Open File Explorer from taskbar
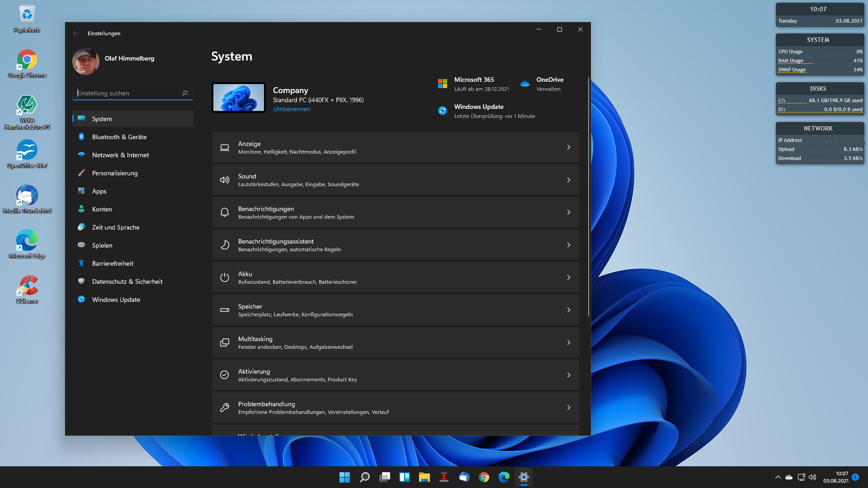The height and width of the screenshot is (488, 868). click(424, 477)
